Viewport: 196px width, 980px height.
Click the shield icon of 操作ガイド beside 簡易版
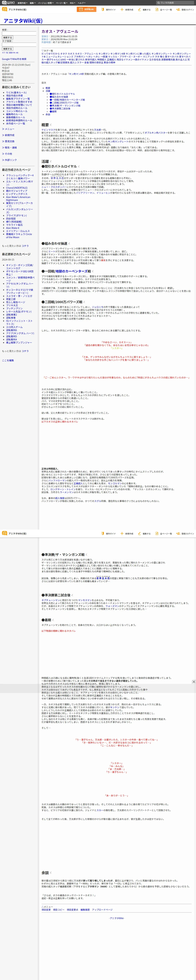pos(103,9)
